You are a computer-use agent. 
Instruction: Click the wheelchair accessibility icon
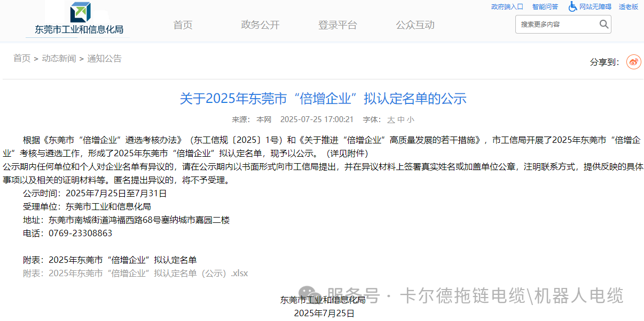572,6
